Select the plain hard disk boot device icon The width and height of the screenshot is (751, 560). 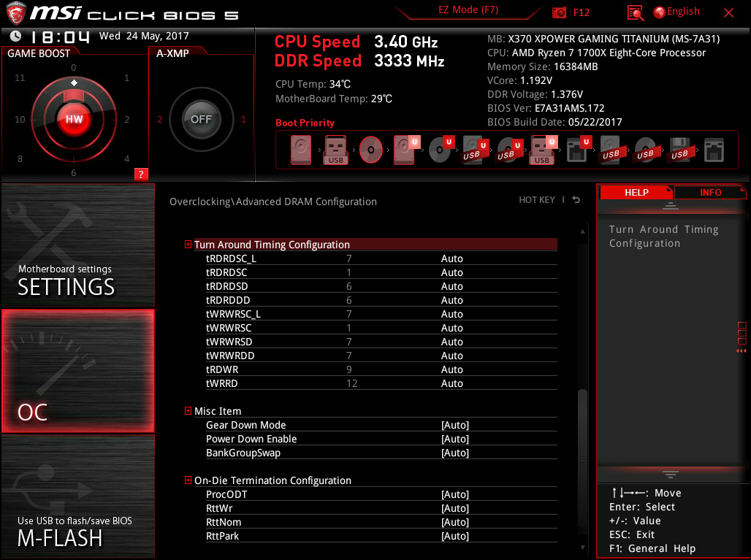pos(301,150)
